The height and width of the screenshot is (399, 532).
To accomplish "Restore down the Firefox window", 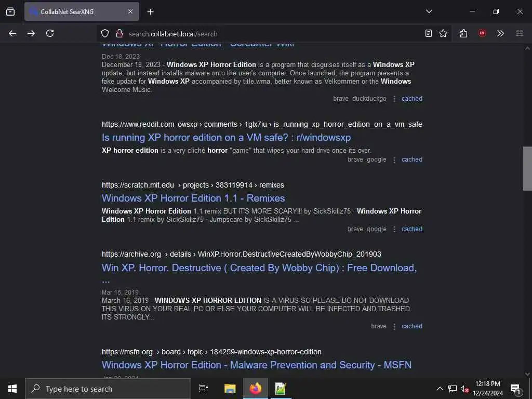I will click(x=496, y=11).
